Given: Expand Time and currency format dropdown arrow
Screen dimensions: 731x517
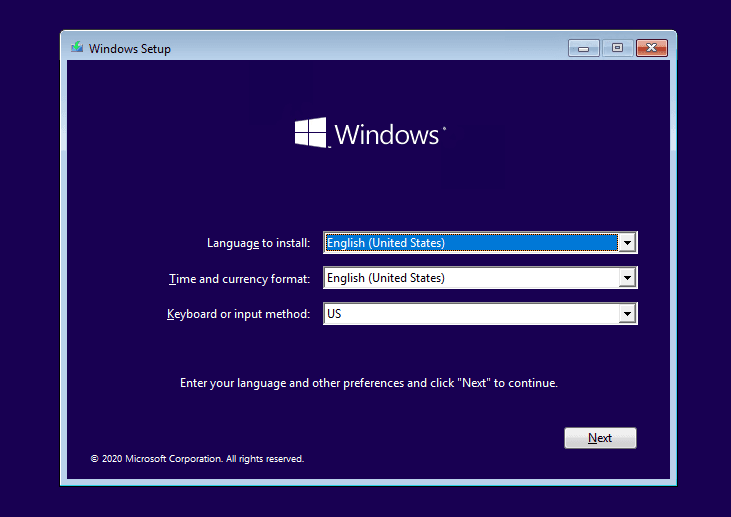Looking at the screenshot, I should coord(627,278).
